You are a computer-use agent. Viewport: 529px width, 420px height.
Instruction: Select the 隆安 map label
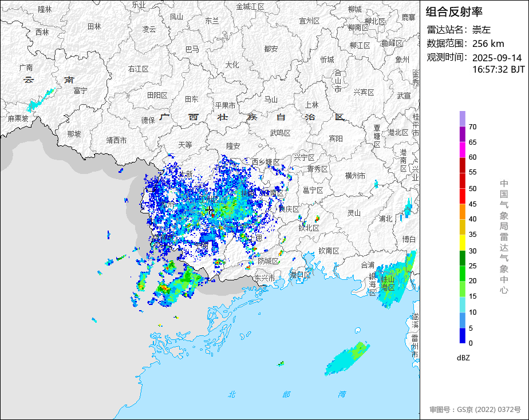click(x=233, y=146)
